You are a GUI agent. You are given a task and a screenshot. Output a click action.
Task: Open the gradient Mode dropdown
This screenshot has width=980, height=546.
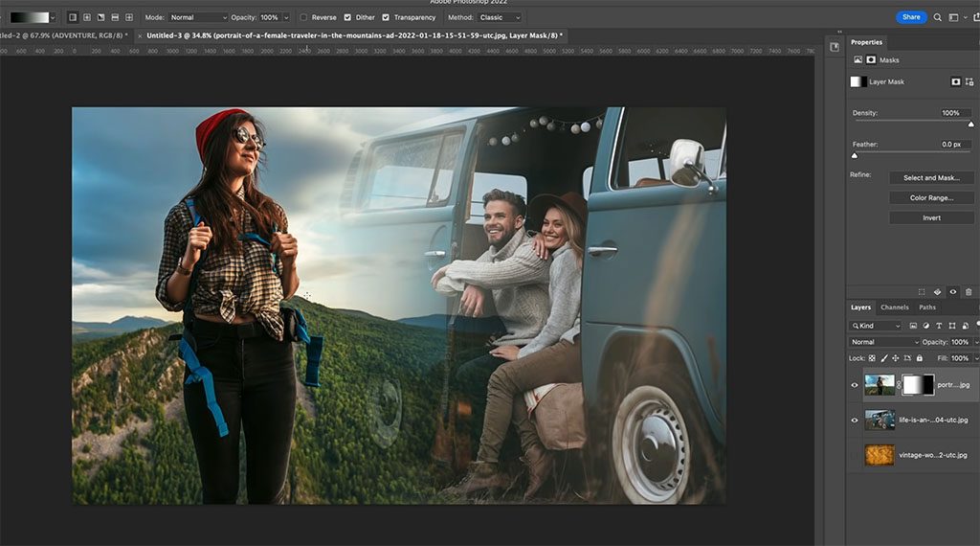click(x=198, y=17)
